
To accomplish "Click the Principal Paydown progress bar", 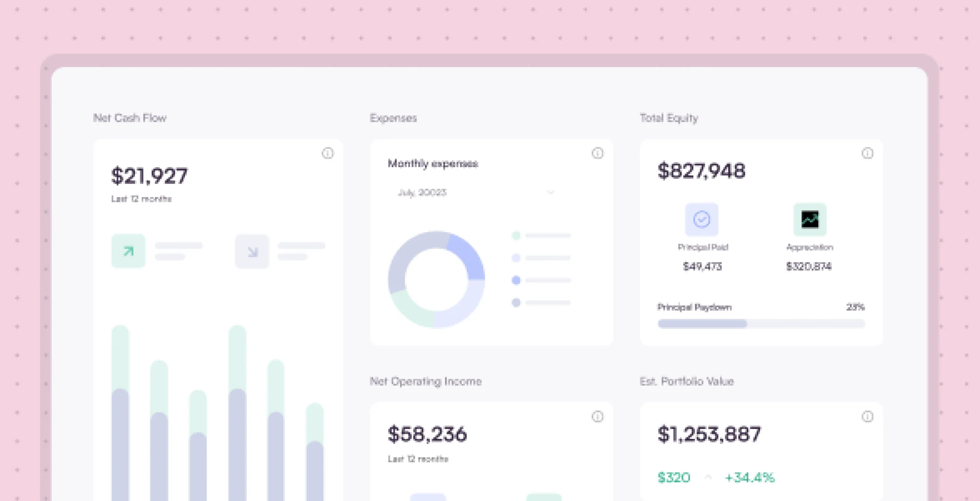I will [761, 324].
